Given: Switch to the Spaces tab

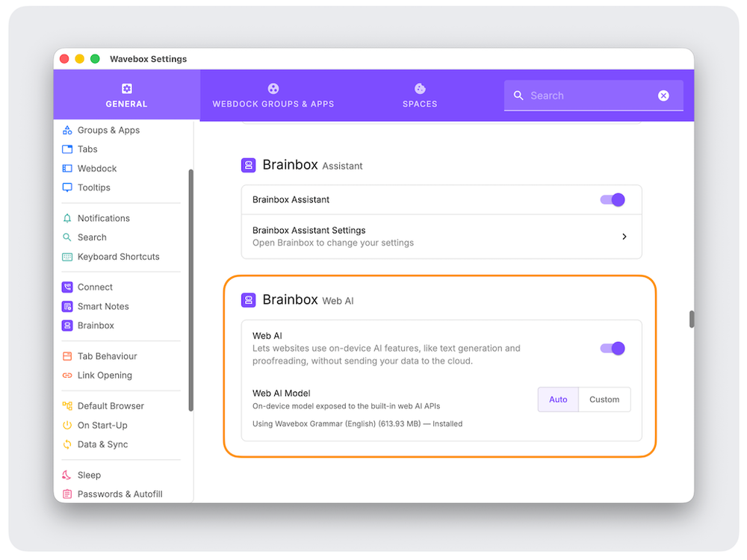Looking at the screenshot, I should pyautogui.click(x=420, y=96).
